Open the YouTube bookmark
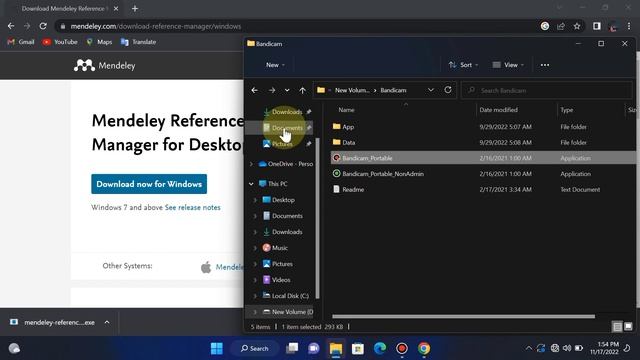 pyautogui.click(x=60, y=42)
